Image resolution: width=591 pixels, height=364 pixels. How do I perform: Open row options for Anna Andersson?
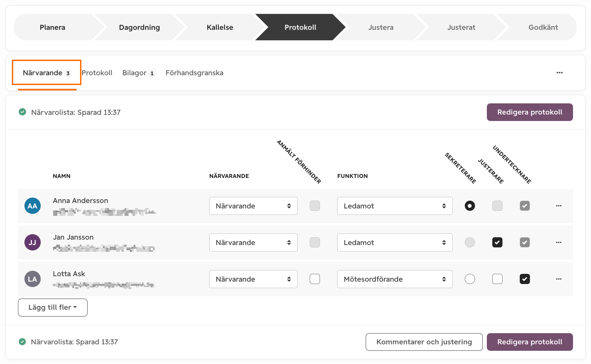tap(559, 206)
